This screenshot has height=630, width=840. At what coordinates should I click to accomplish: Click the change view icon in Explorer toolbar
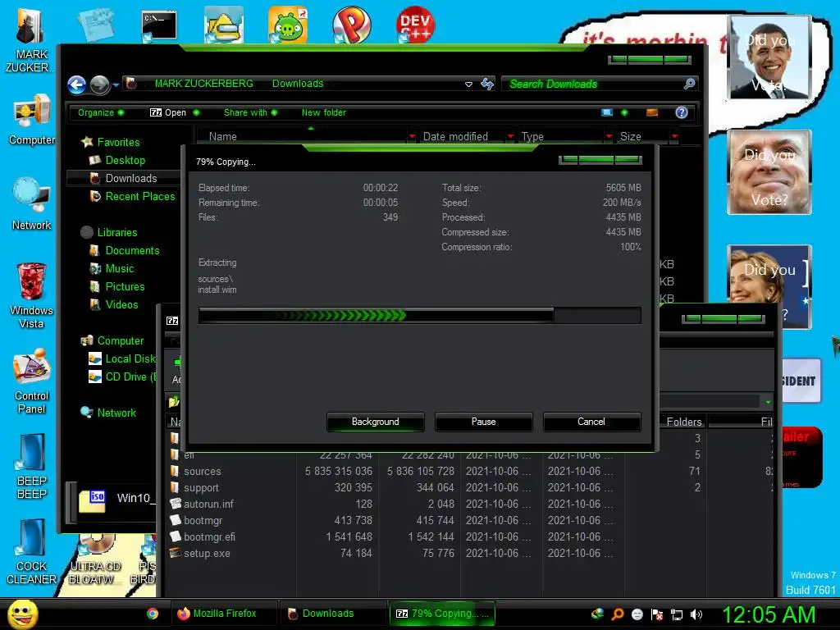coord(607,112)
